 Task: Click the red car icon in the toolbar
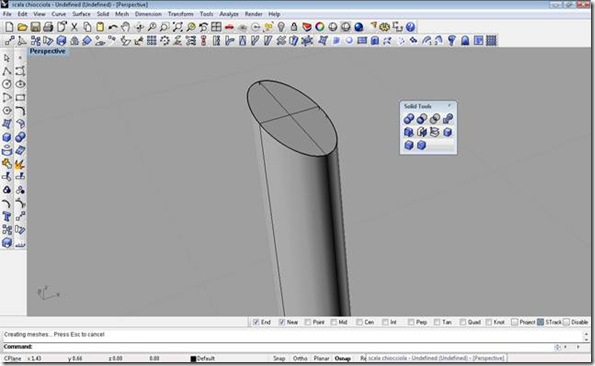(x=229, y=27)
